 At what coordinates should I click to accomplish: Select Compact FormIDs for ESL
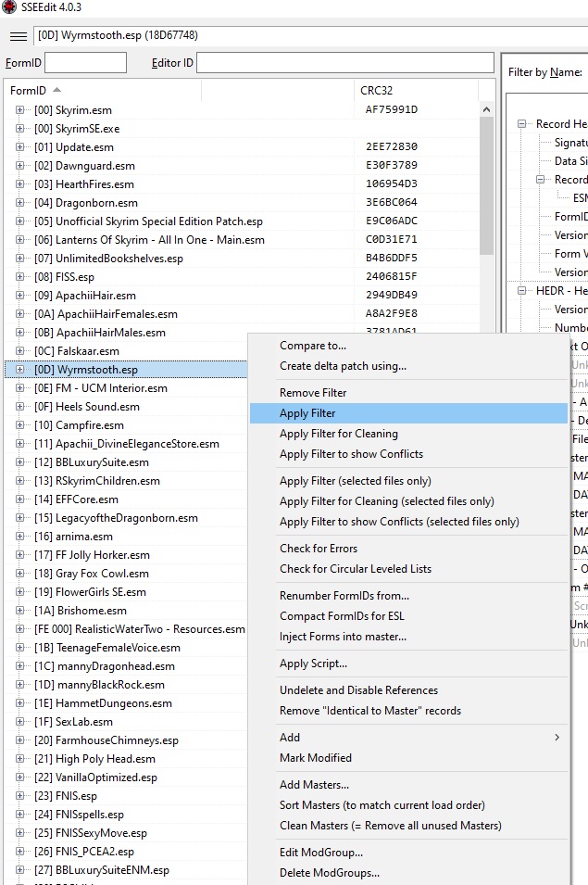[342, 616]
